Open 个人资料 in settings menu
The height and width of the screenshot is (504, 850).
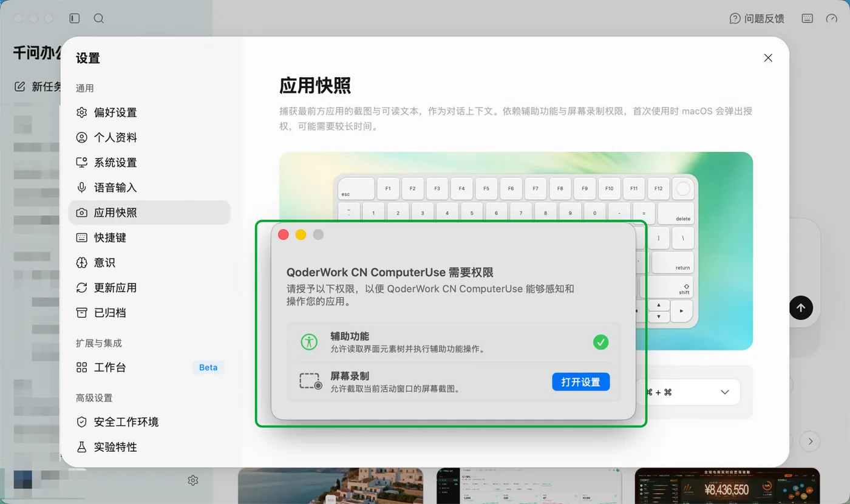point(149,137)
